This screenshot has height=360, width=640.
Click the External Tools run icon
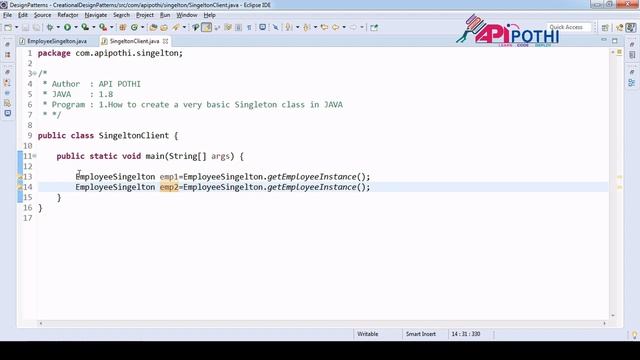(103, 27)
